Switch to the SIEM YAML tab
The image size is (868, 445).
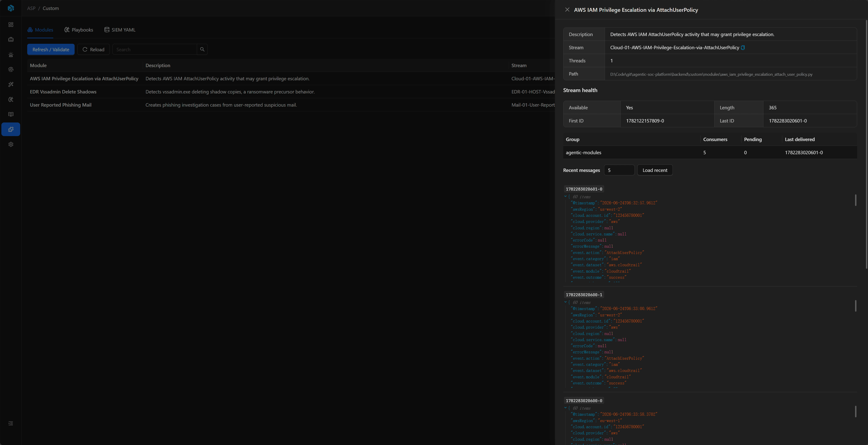pyautogui.click(x=120, y=30)
